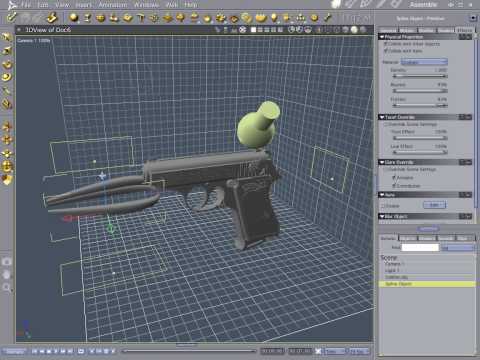Click the rightmost sphere icon in viewport header

(x=363, y=30)
